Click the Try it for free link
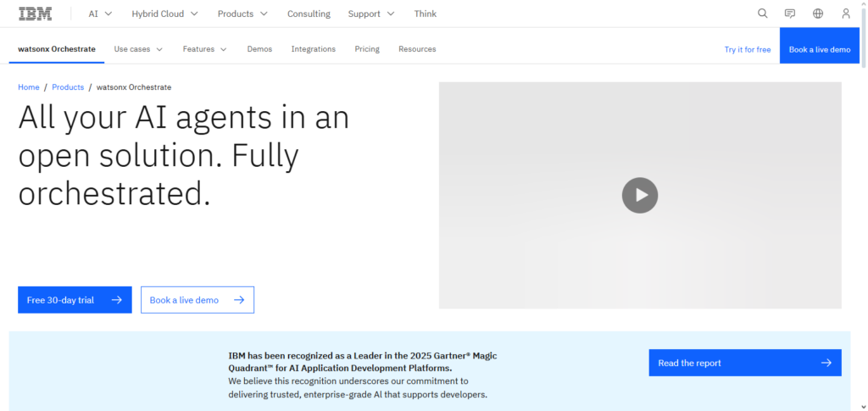This screenshot has height=411, width=868. [747, 49]
